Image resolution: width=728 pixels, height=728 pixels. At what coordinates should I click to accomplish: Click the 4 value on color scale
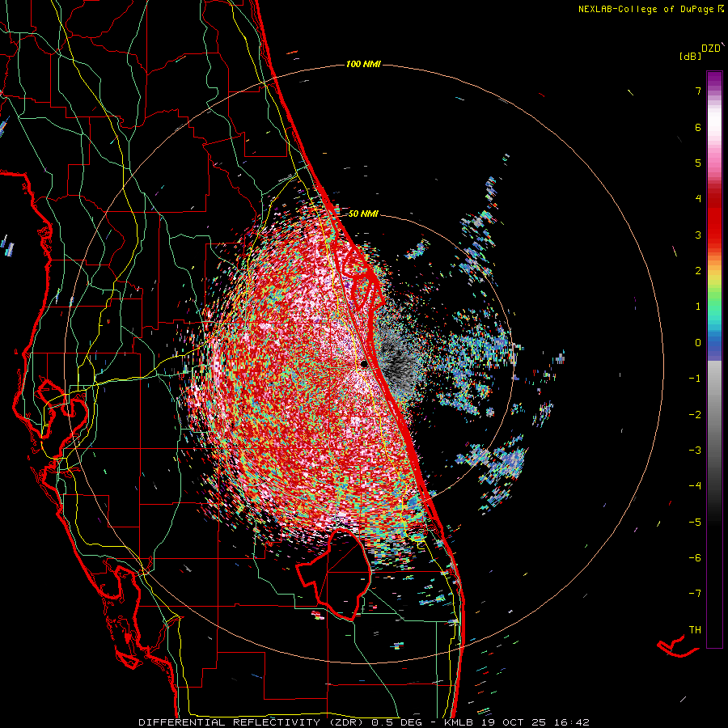[x=698, y=199]
